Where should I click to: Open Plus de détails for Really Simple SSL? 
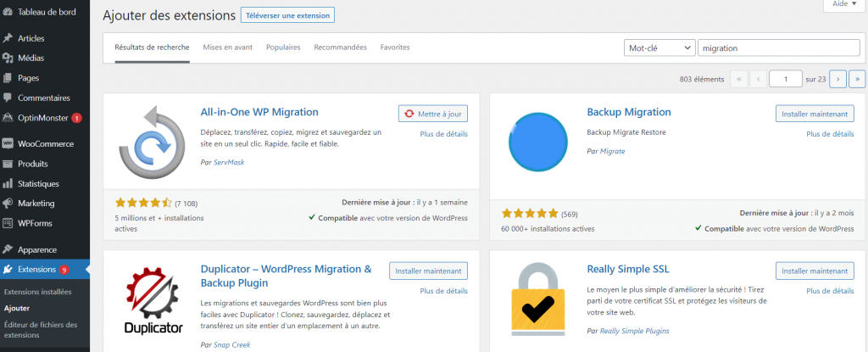pos(830,290)
